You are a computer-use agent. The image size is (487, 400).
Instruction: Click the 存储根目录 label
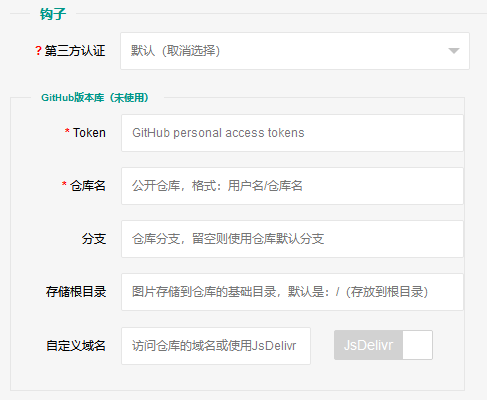(x=76, y=292)
